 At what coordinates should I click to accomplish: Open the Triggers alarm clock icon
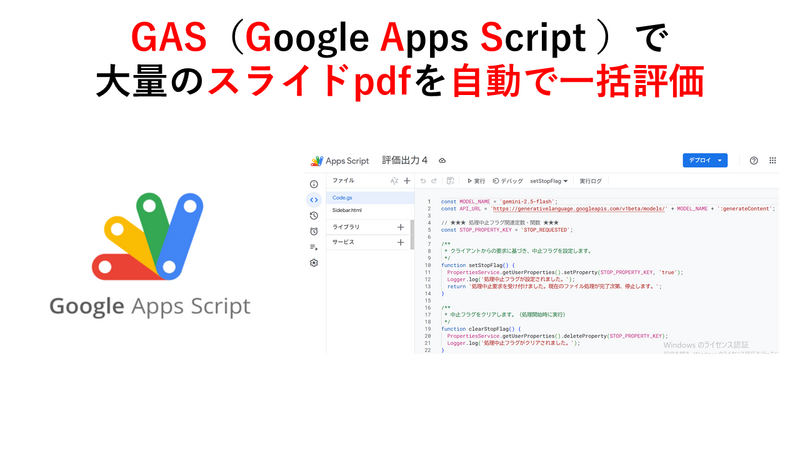[x=314, y=231]
